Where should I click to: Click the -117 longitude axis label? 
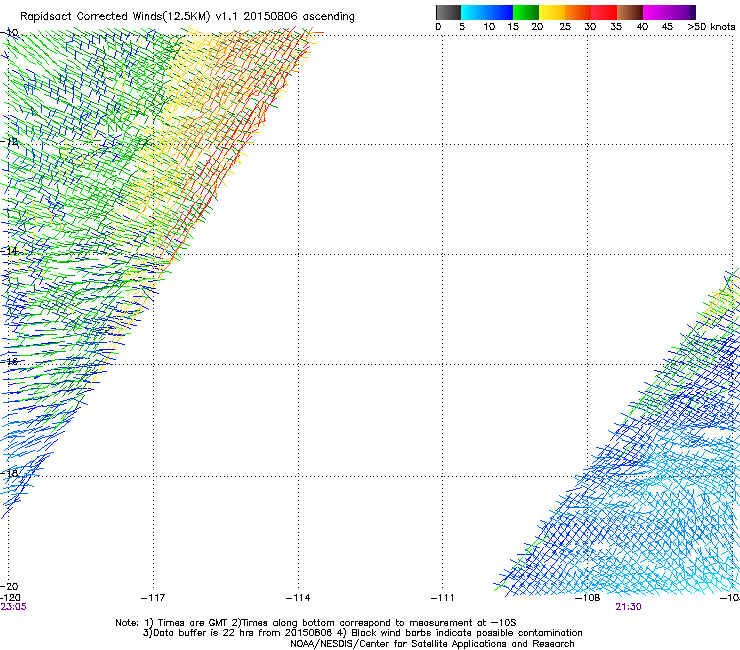tap(153, 598)
